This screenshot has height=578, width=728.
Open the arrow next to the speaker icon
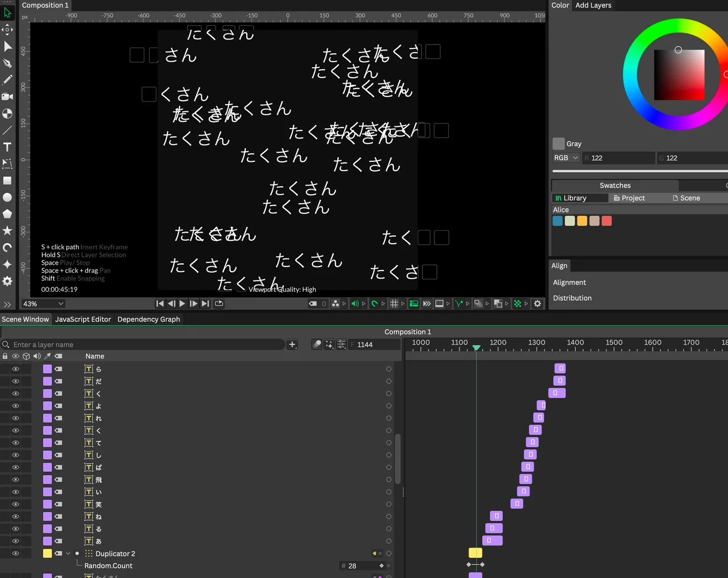point(363,303)
